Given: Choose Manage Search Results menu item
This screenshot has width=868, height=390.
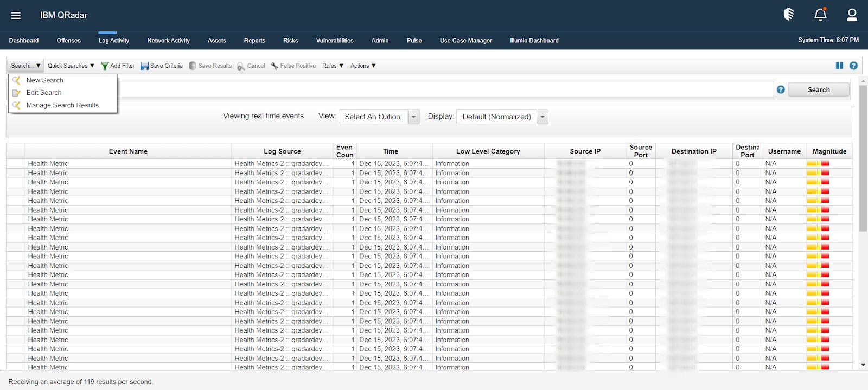Looking at the screenshot, I should pos(63,105).
